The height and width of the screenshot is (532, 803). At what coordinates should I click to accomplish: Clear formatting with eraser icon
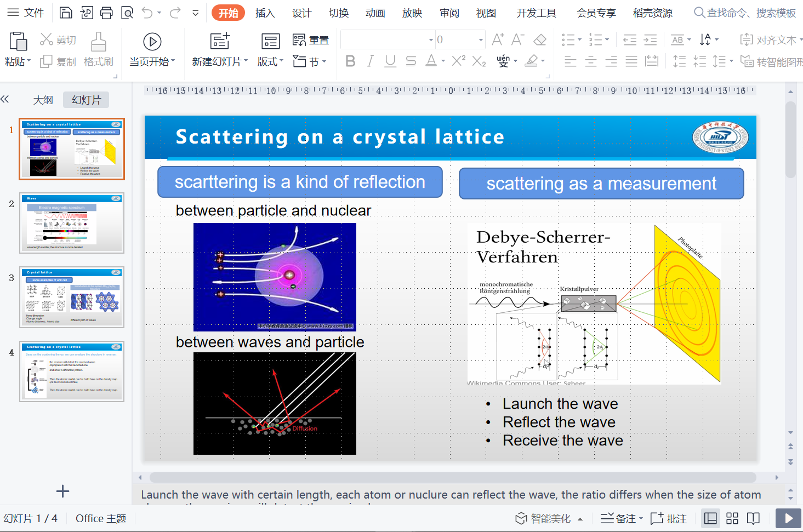[540, 39]
